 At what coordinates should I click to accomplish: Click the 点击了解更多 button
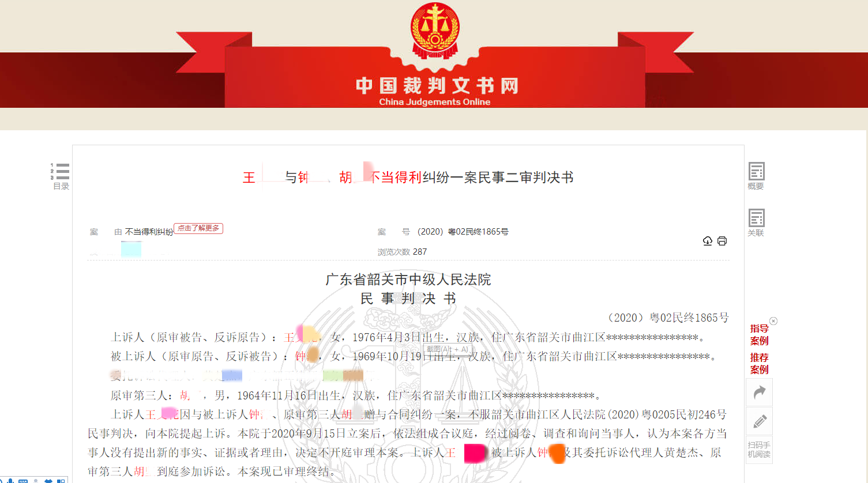(x=198, y=228)
